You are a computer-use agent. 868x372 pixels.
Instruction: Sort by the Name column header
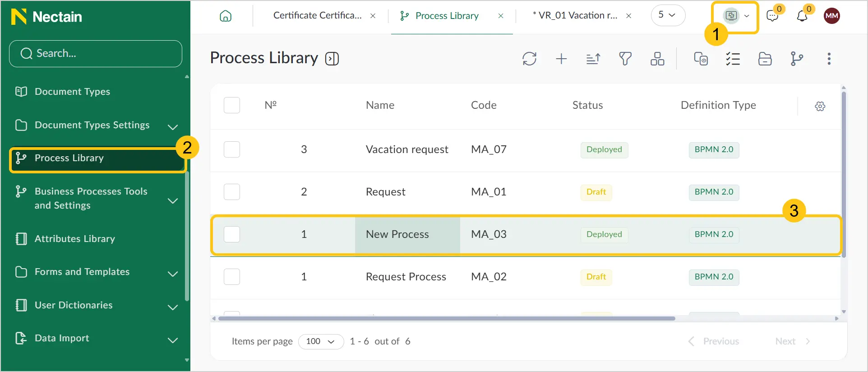380,105
